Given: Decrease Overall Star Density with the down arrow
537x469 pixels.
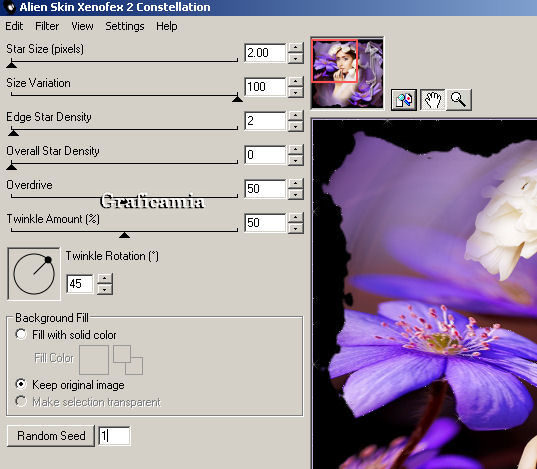Looking at the screenshot, I should [296, 160].
